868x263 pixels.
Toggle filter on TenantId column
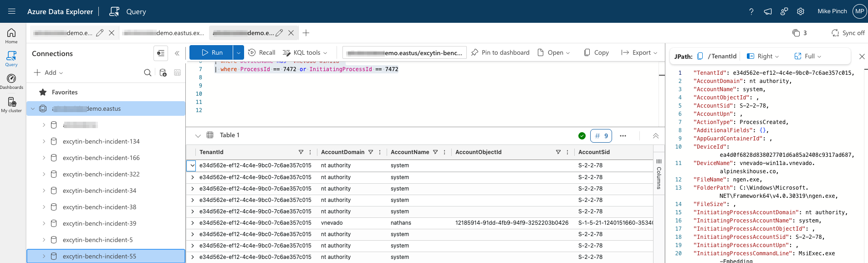click(x=301, y=152)
